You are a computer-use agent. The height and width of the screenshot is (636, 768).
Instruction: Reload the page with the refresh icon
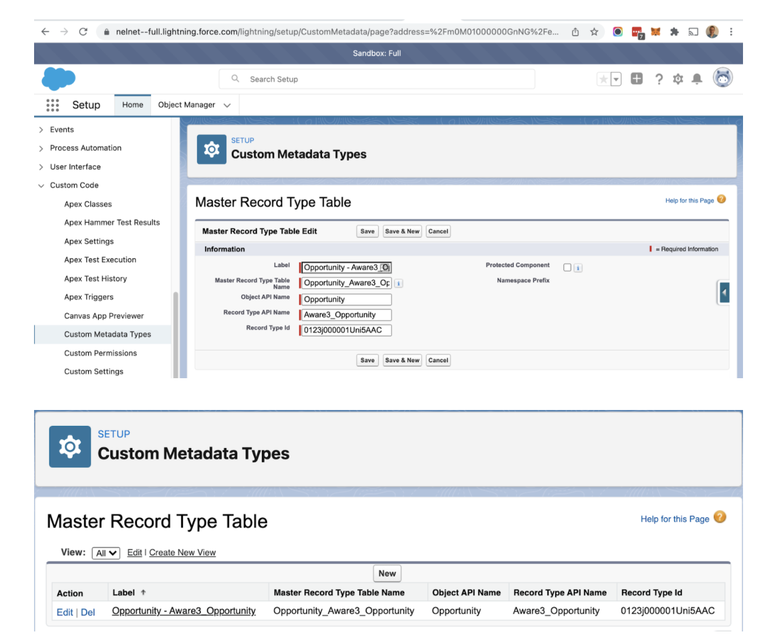83,32
